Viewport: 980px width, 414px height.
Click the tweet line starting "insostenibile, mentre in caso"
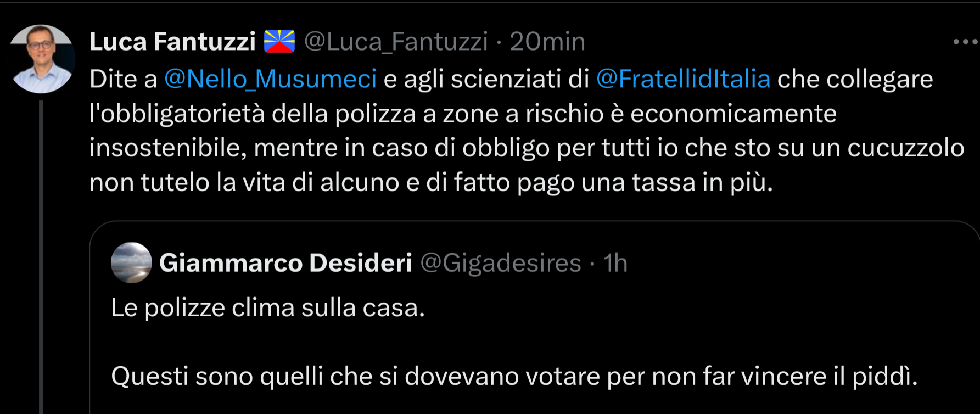(x=527, y=148)
